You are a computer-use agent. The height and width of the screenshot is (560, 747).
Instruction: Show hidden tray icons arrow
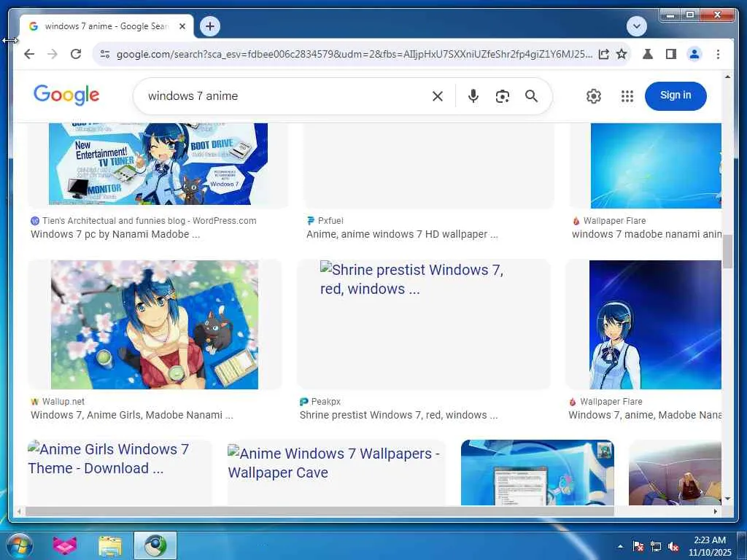(x=620, y=546)
